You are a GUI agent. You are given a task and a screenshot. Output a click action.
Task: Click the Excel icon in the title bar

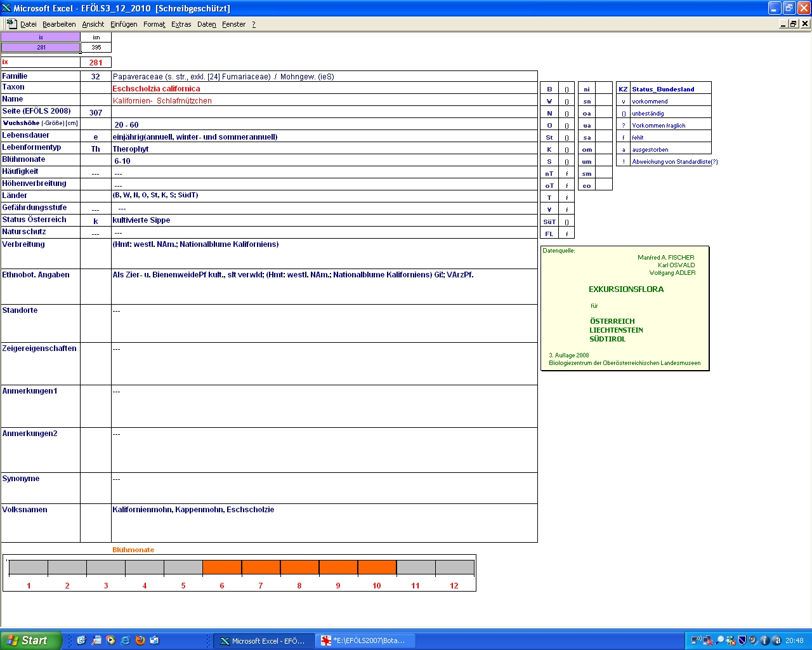point(6,8)
